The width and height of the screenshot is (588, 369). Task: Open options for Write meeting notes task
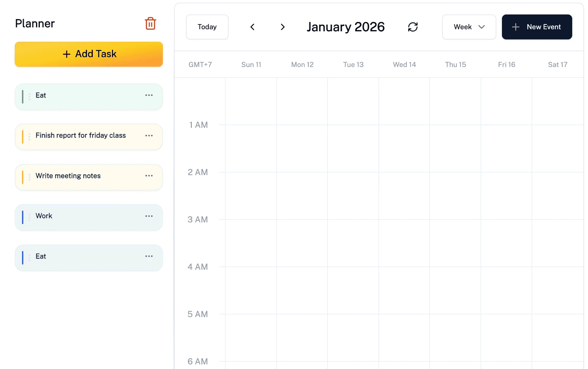pos(149,176)
